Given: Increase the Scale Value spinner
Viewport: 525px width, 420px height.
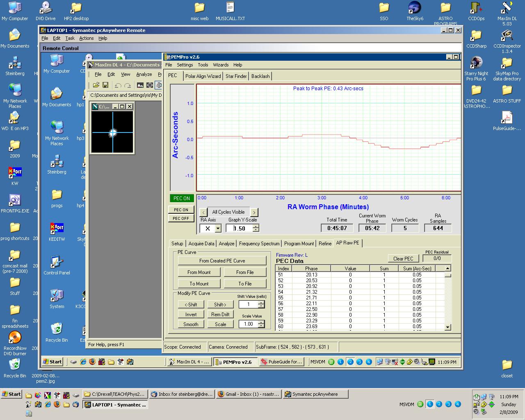Looking at the screenshot, I should point(261,322).
